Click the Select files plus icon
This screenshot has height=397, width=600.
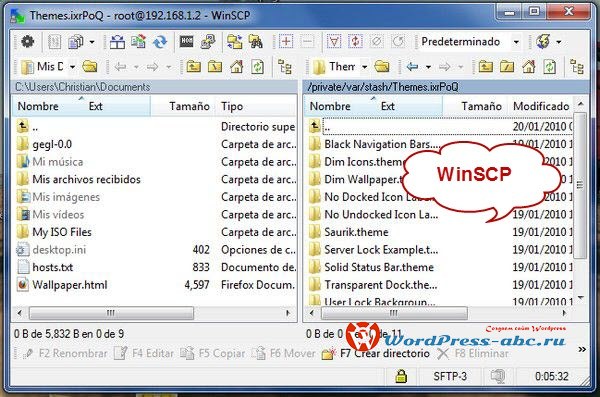coord(286,41)
